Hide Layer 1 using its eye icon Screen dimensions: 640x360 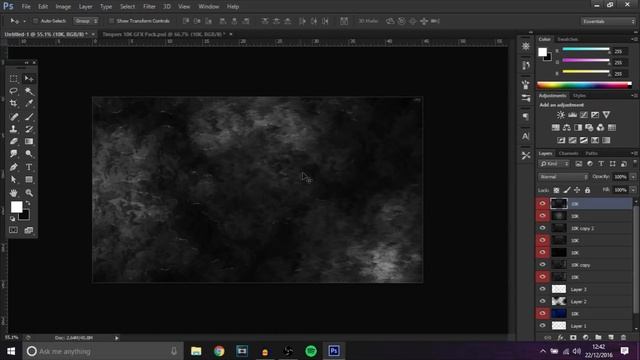(x=542, y=326)
